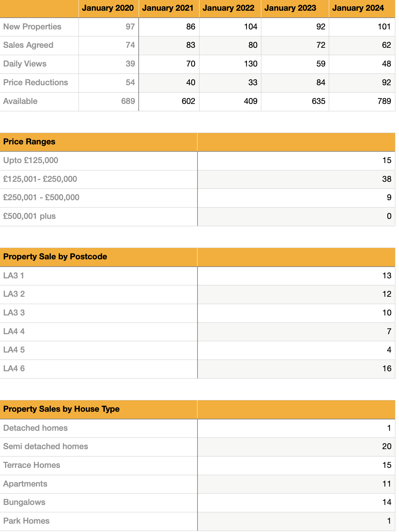399x532 pixels.
Task: Select the Price Ranges table header
Action: click(x=29, y=142)
